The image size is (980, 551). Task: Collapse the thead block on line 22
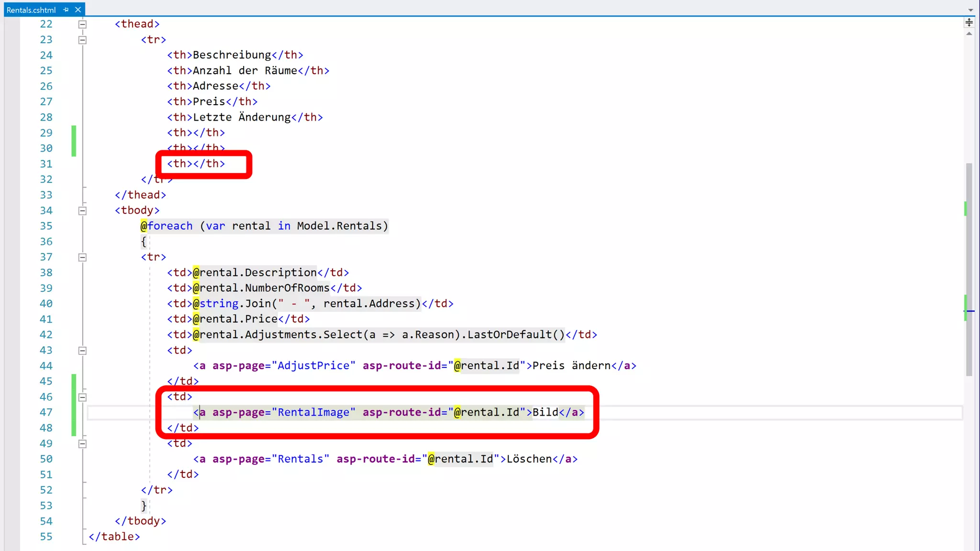click(82, 24)
